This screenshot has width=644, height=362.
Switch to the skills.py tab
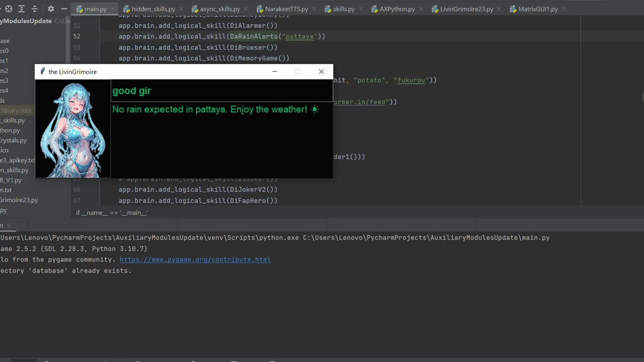344,9
